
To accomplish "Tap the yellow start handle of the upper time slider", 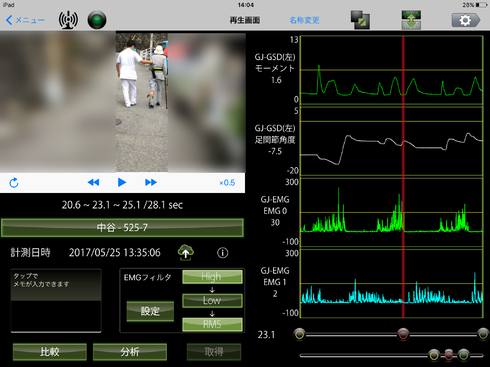I will point(300,334).
